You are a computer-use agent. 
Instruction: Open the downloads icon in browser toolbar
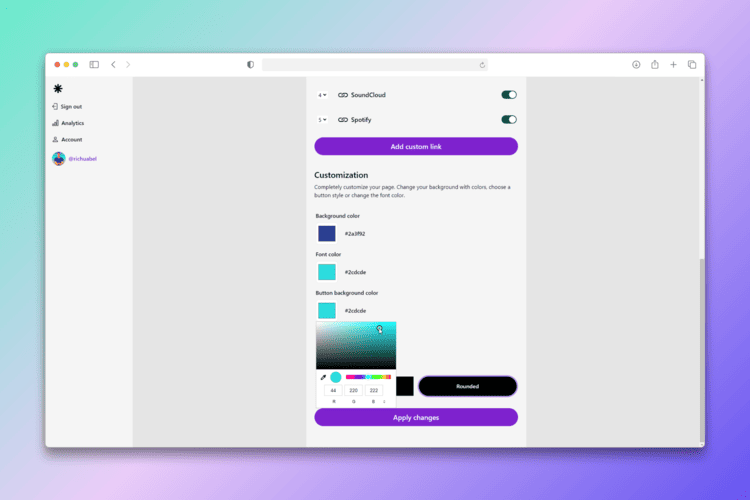pos(636,65)
